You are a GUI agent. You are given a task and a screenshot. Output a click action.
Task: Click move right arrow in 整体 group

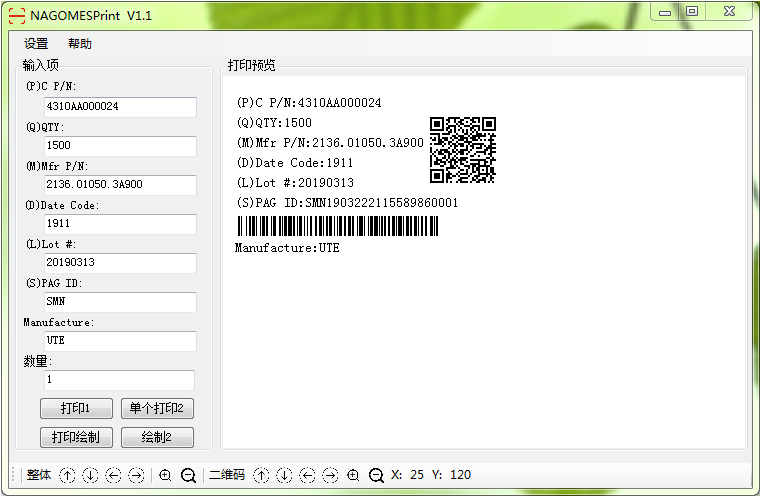136,476
